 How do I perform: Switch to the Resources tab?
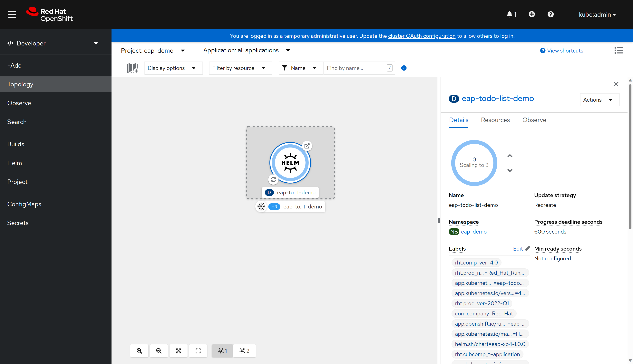coord(495,120)
